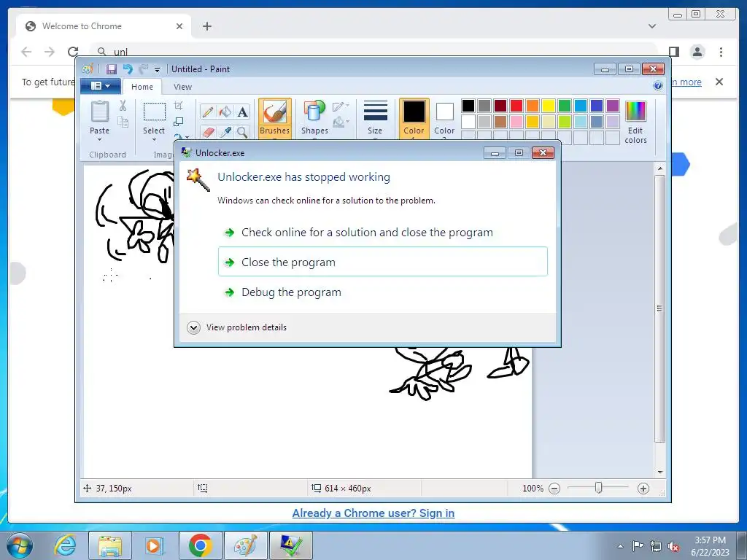The width and height of the screenshot is (747, 560).
Task: Click the Cut scissors icon
Action: (123, 105)
